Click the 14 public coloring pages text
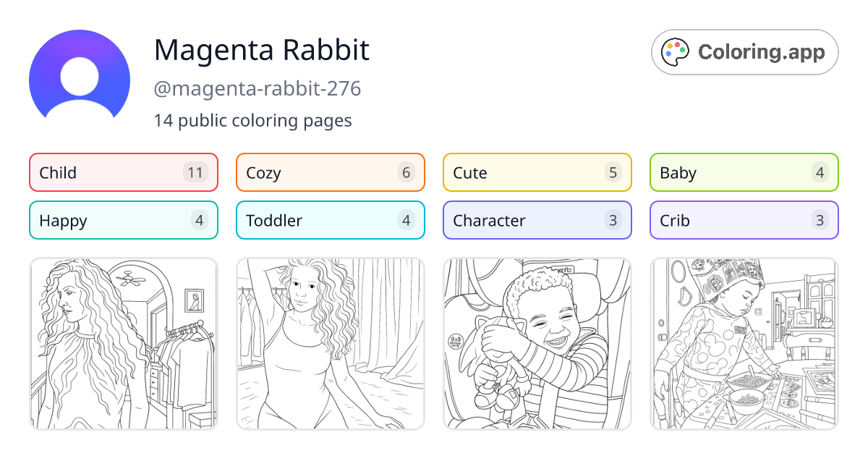The image size is (868, 456). (253, 120)
